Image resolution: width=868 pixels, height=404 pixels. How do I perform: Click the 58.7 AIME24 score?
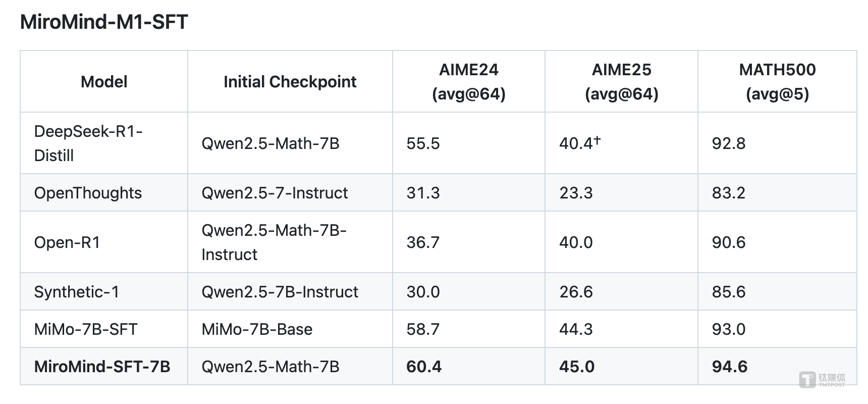coord(423,329)
